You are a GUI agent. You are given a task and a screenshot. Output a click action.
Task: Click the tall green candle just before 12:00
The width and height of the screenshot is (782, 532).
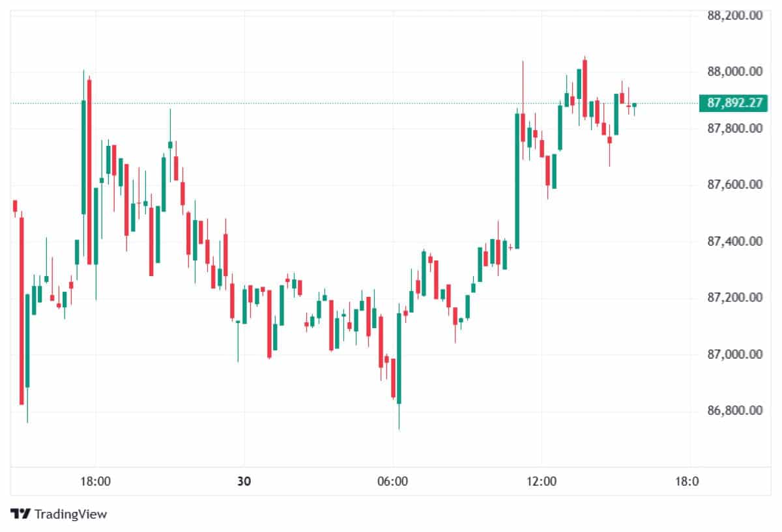(x=517, y=180)
